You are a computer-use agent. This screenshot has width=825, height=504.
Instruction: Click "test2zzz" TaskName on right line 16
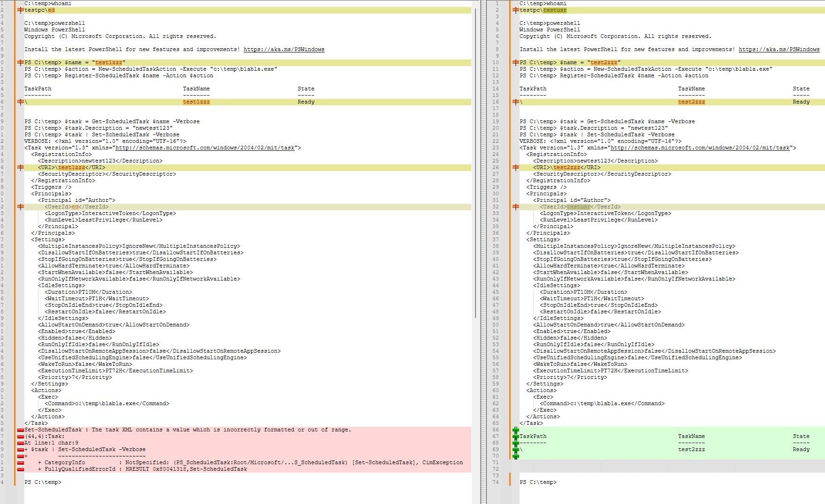[691, 102]
